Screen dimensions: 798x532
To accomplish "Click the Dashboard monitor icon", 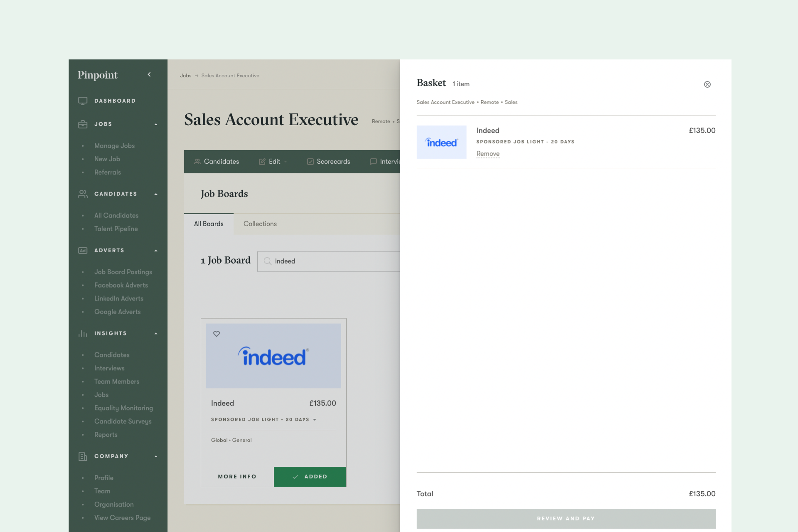I will pyautogui.click(x=83, y=101).
